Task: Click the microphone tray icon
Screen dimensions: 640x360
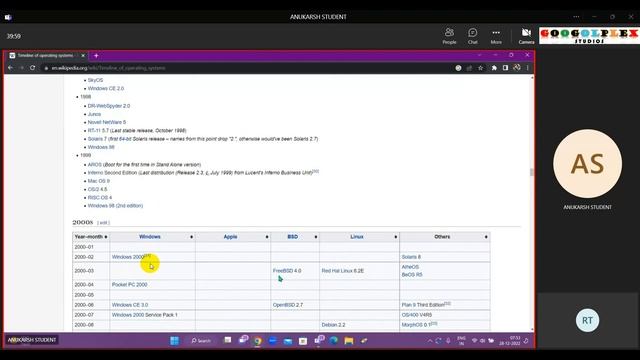Action: (448, 341)
